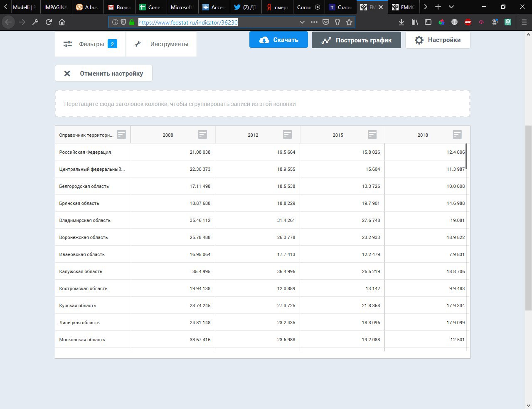Go back with the browser back arrow

[x=8, y=22]
